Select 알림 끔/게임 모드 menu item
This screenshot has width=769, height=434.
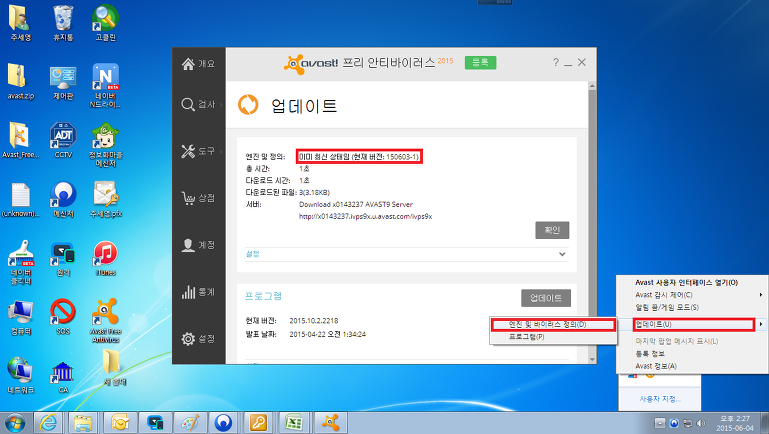click(692, 307)
